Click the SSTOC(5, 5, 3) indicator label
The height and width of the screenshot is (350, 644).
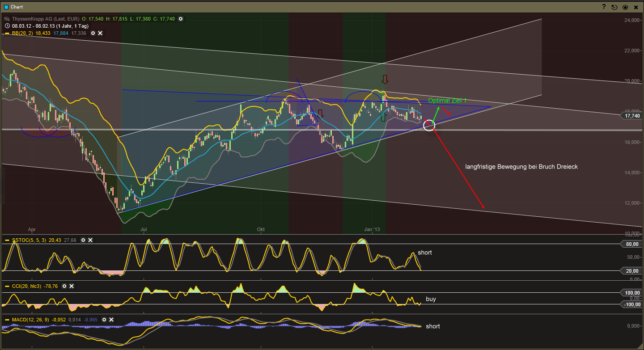[29, 240]
